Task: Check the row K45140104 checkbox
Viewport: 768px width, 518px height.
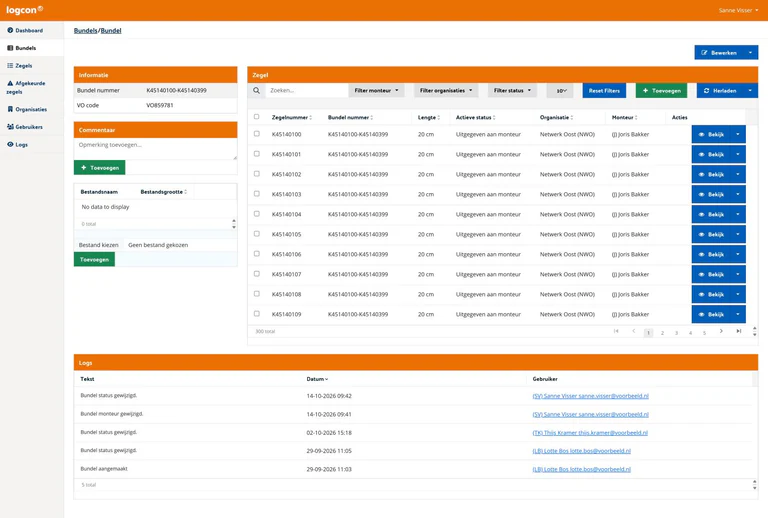Action: click(x=257, y=214)
